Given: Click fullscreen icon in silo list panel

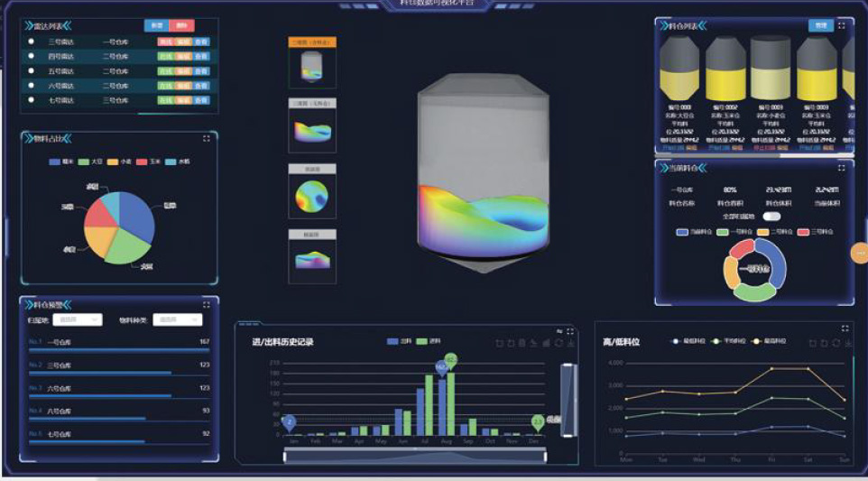Looking at the screenshot, I should (x=842, y=25).
